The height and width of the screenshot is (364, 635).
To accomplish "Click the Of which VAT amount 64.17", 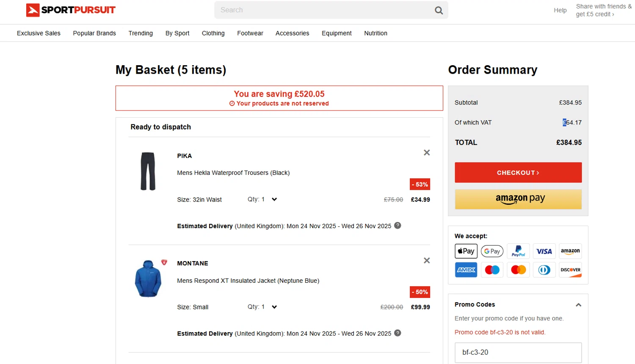I will pos(572,123).
